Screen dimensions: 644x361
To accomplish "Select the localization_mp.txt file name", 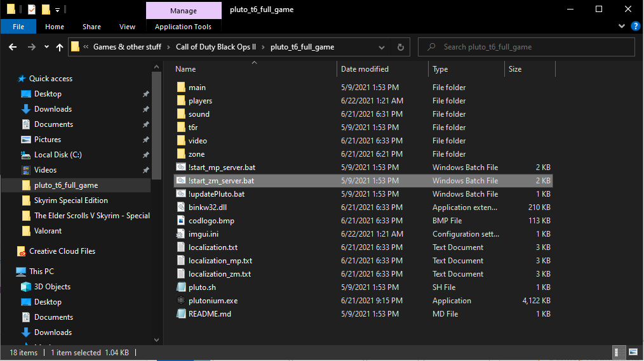I will click(x=220, y=261).
